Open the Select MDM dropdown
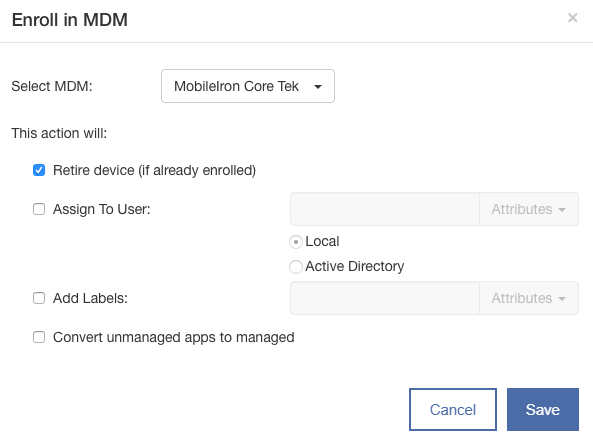The height and width of the screenshot is (443, 593). pyautogui.click(x=248, y=86)
